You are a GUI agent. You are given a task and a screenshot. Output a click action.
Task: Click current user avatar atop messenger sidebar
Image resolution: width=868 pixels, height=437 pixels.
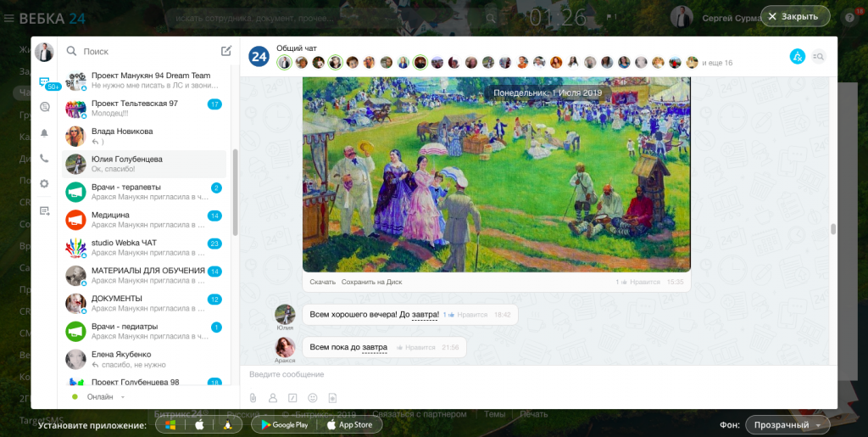(44, 52)
